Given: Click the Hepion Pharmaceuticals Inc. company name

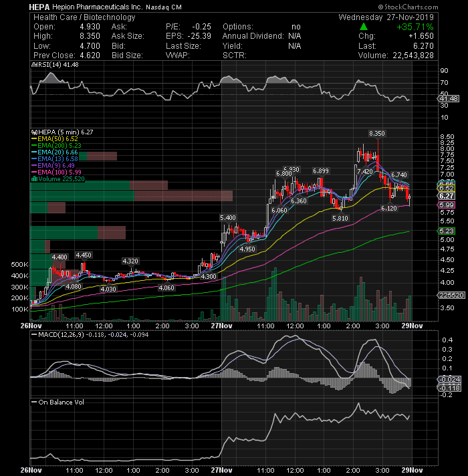Looking at the screenshot, I should click(98, 7).
